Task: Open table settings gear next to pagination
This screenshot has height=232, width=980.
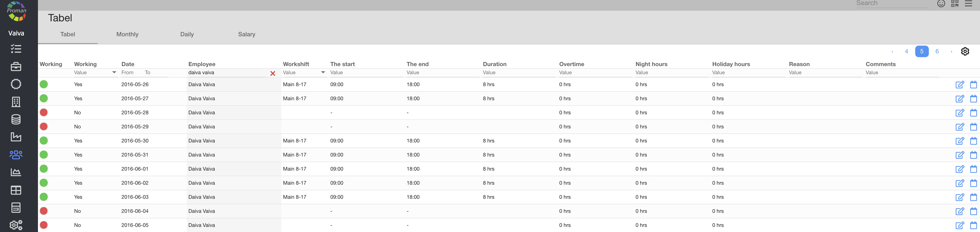Action: (965, 51)
